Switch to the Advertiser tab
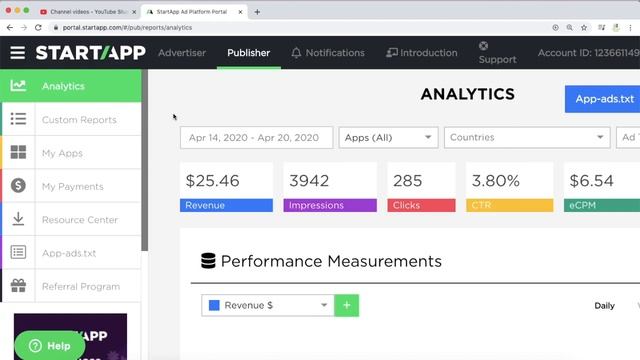Image resolution: width=640 pixels, height=360 pixels. (182, 53)
